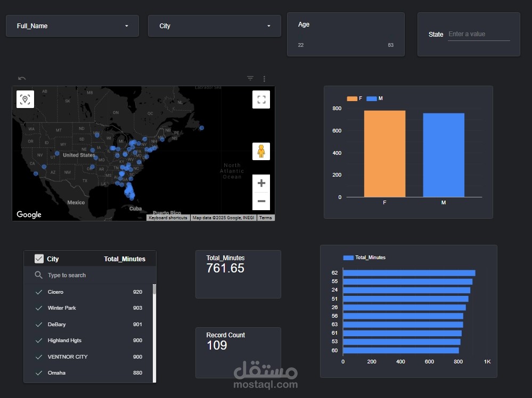
Task: Click the State value input field
Action: [x=479, y=34]
